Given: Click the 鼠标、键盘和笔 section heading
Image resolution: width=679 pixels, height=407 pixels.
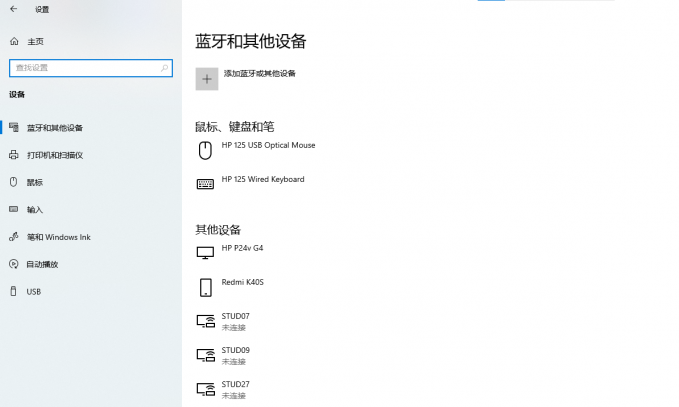Looking at the screenshot, I should coord(235,127).
